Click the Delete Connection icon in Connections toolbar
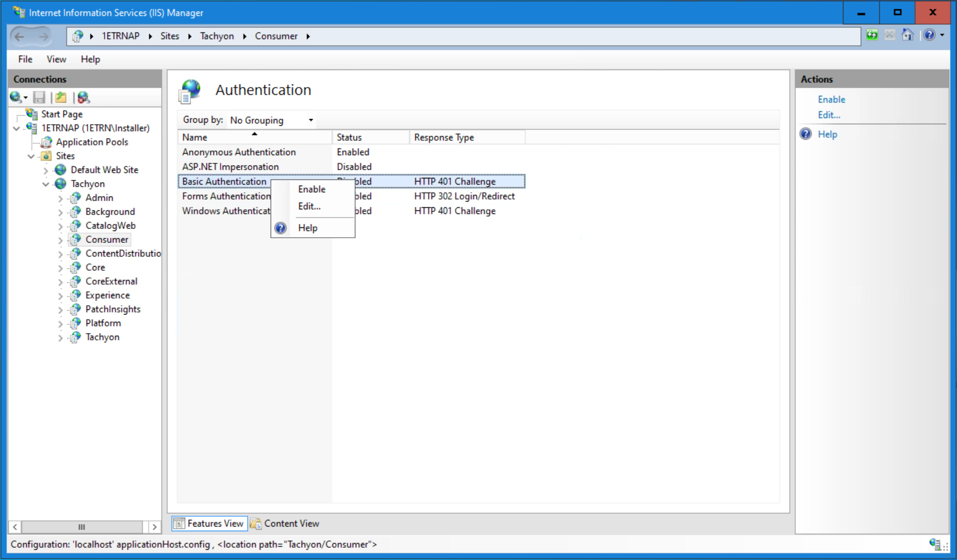This screenshot has height=560, width=957. point(83,97)
